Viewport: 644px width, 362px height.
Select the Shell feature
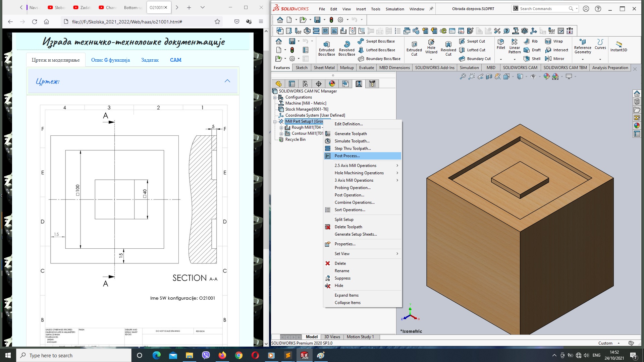[x=532, y=59]
